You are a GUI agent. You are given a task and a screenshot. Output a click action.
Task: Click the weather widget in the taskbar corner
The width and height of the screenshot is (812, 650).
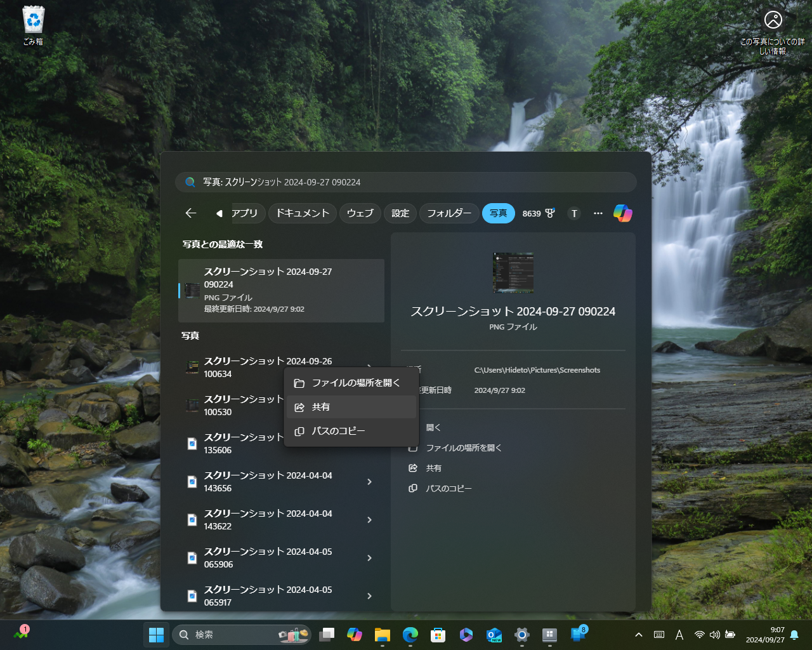pos(21,634)
